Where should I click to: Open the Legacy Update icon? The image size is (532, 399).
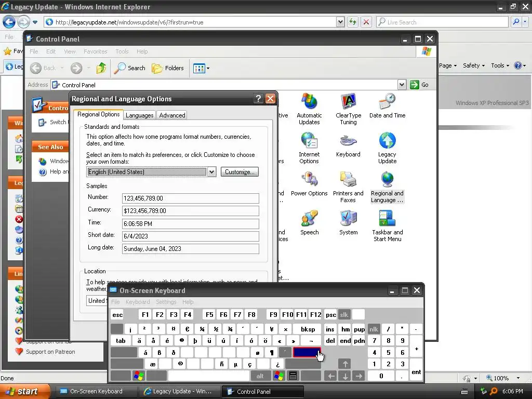click(387, 148)
